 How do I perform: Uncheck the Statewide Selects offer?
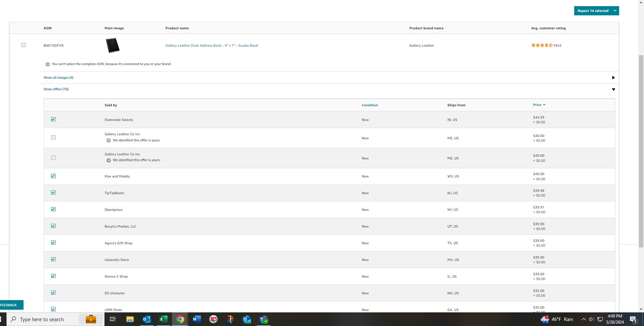(53, 119)
